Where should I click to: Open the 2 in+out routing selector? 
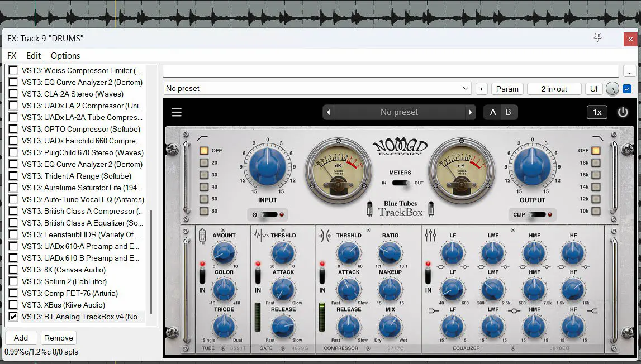pos(554,89)
